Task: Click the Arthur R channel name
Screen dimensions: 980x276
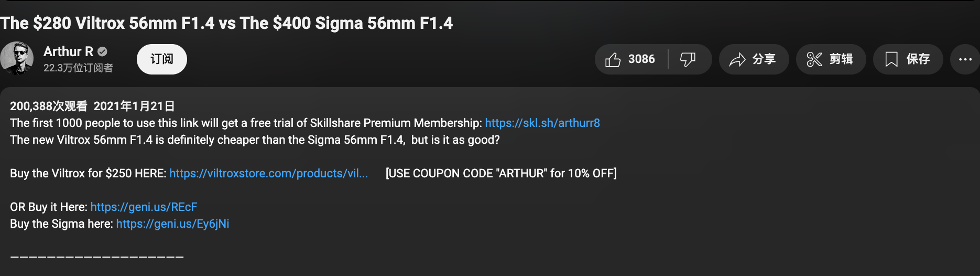Action: [68, 51]
